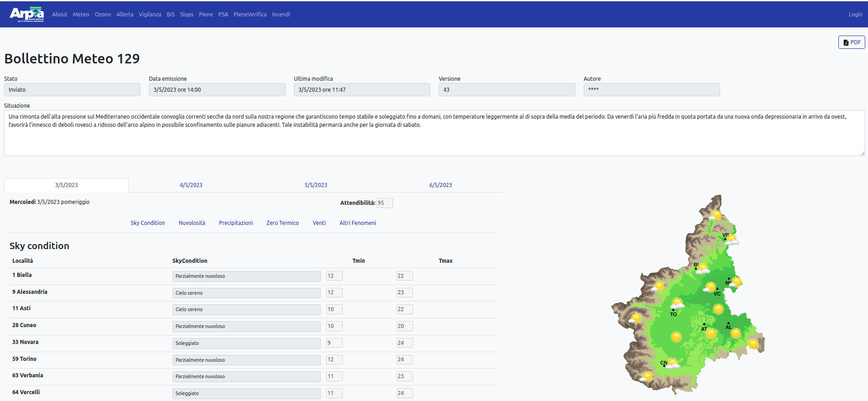
Task: Open the Allerta page
Action: pyautogui.click(x=125, y=15)
